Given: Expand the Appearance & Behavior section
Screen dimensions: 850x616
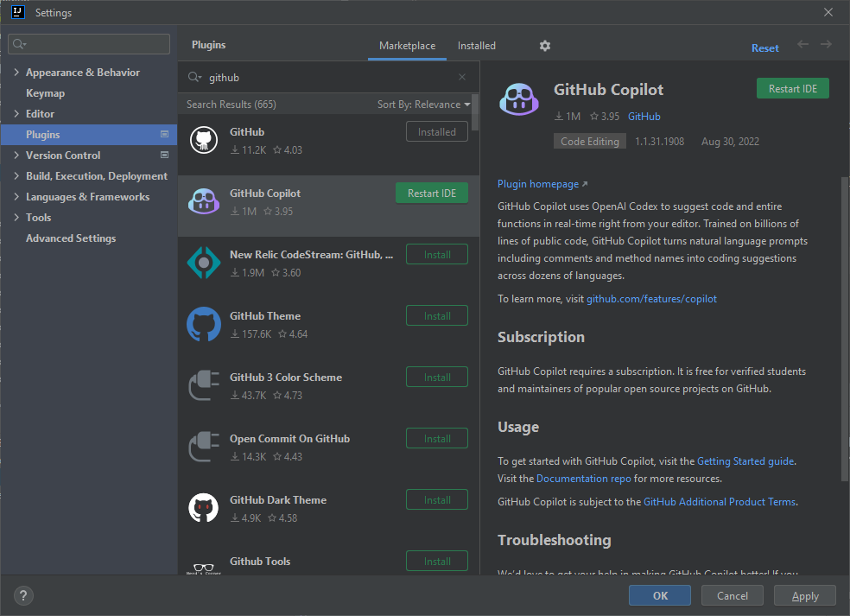Looking at the screenshot, I should [16, 72].
